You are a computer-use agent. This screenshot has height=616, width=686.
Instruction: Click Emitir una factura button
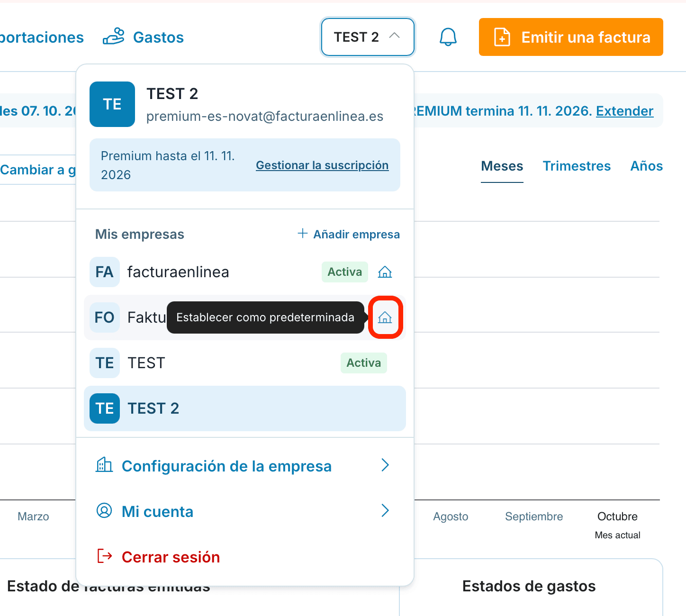(x=571, y=37)
